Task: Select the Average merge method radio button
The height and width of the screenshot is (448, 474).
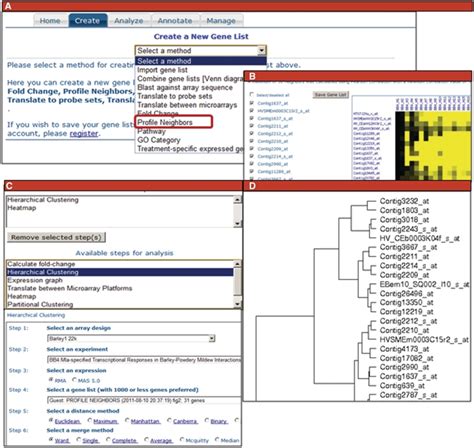Action: pos(146,439)
